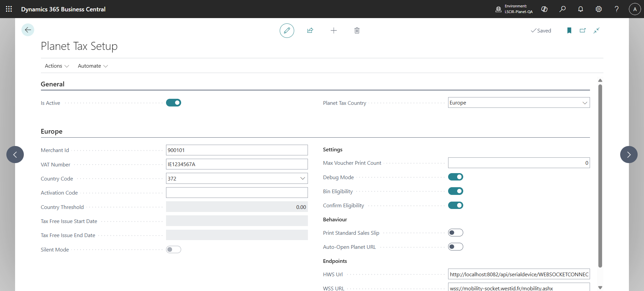Open the app launcher grid
Screen dimensions: 644x291
tap(9, 9)
